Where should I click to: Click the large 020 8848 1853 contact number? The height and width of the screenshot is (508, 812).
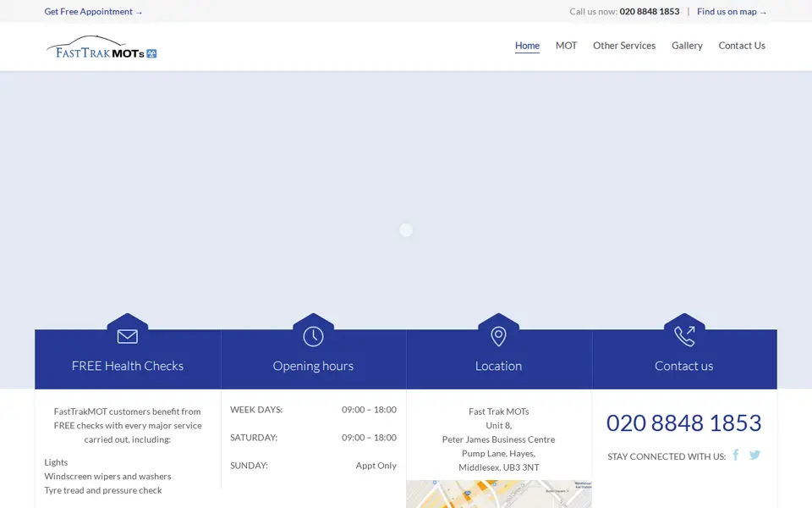683,423
